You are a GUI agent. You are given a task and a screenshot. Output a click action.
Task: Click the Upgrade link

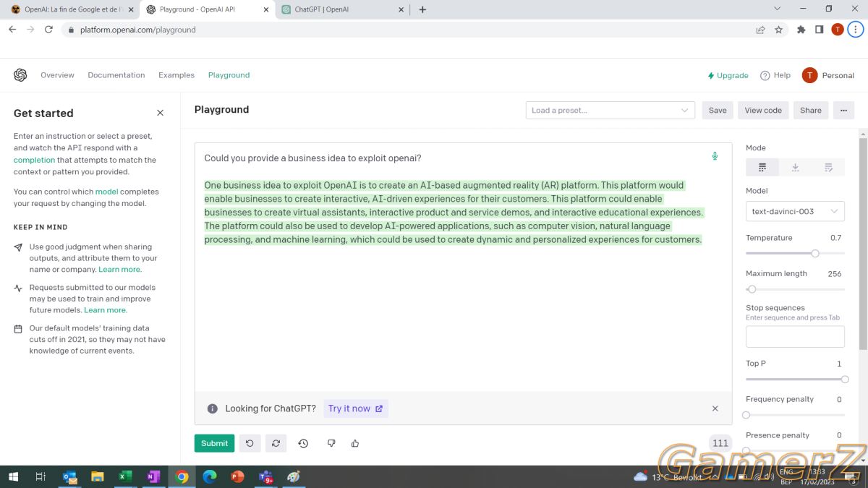tap(728, 75)
